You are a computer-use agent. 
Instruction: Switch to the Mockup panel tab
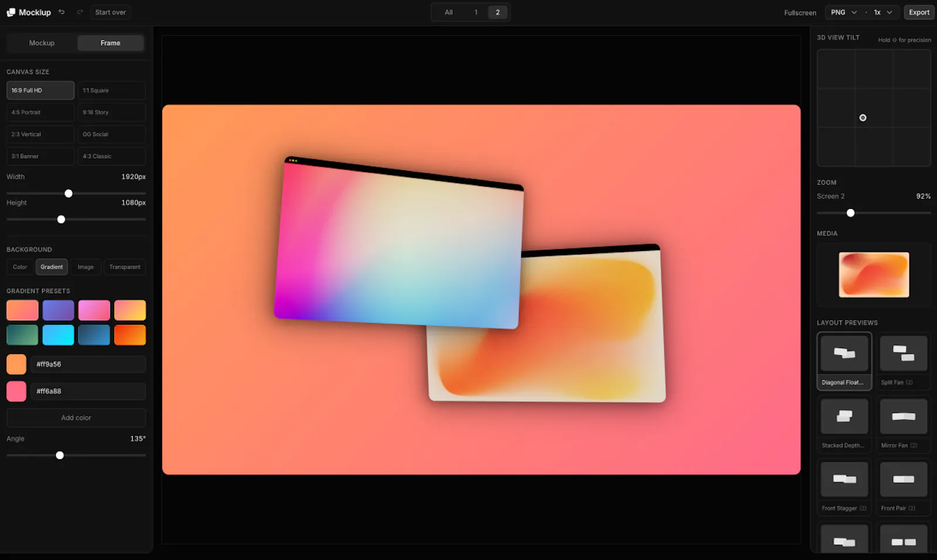[x=42, y=43]
